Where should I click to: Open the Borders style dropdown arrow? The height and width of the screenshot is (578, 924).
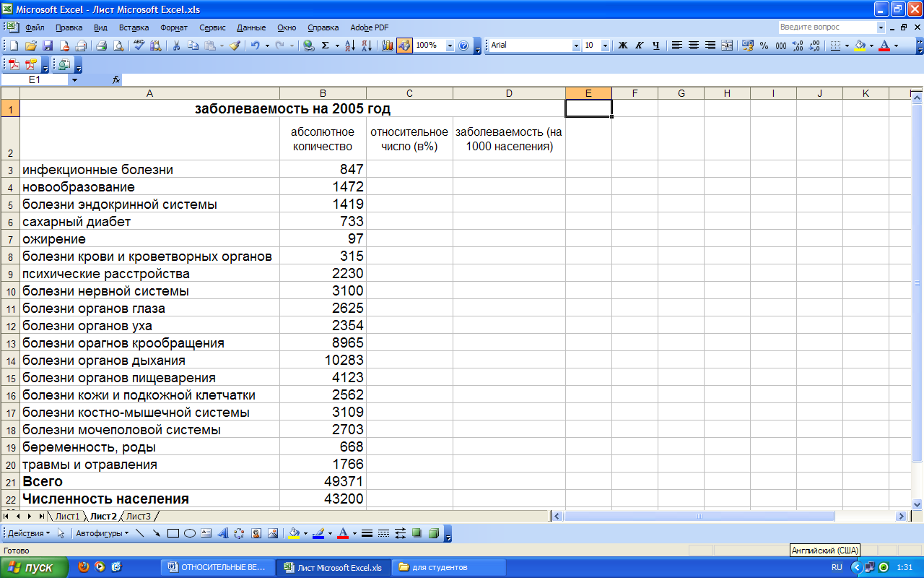coord(846,46)
